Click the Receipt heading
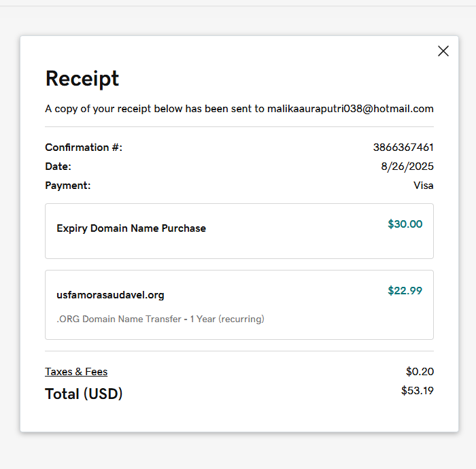The image size is (476, 469). tap(82, 78)
